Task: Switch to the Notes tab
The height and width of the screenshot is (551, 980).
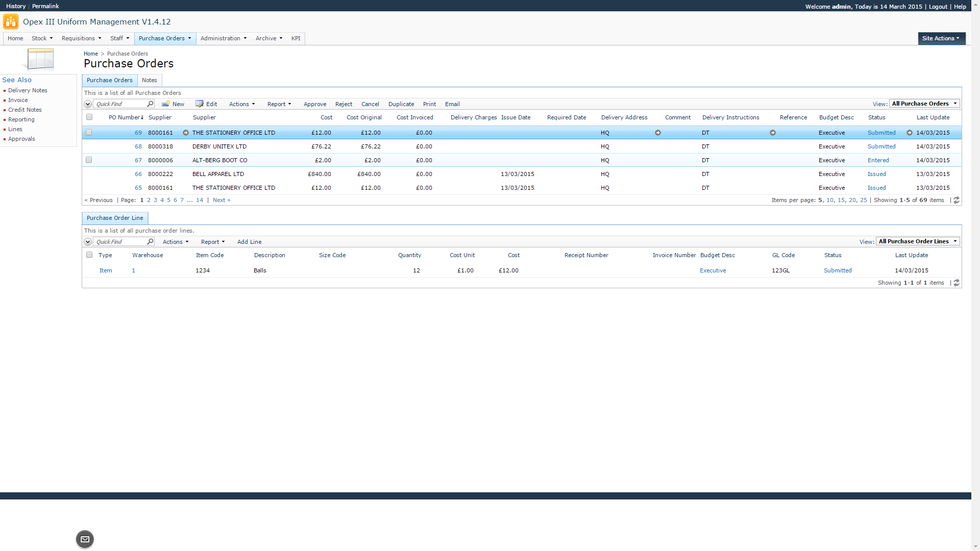Action: click(150, 80)
